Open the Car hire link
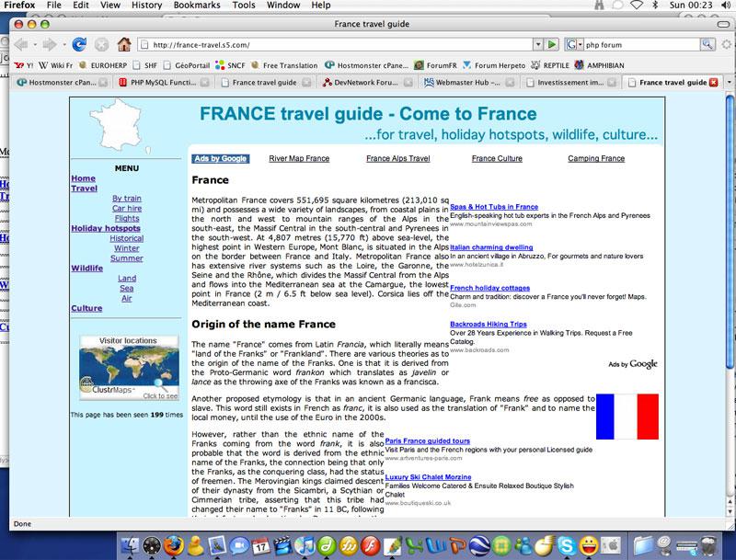Screen dimensions: 736x560 click(x=127, y=208)
